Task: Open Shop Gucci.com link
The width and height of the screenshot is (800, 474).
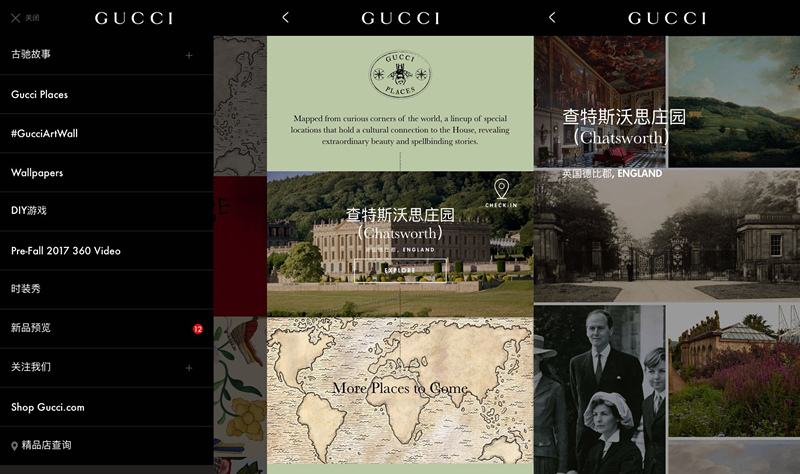Action: coord(107,407)
